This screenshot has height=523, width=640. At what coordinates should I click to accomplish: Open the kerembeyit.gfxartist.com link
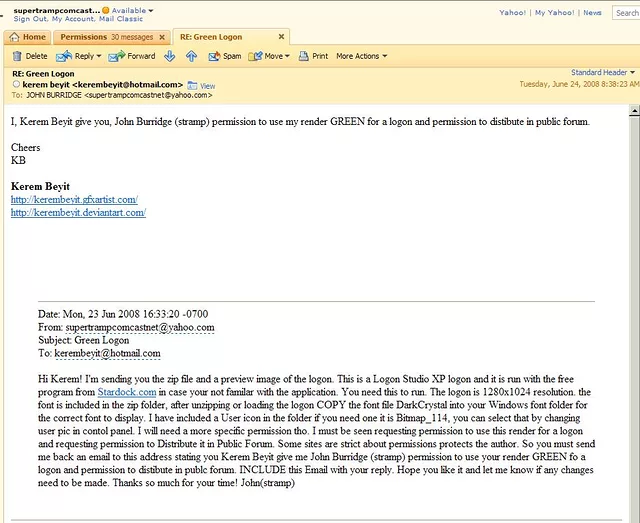[74, 200]
